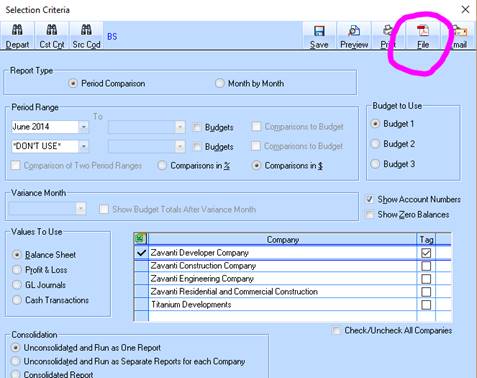Click the Email toolbar icon
The height and width of the screenshot is (378, 477).
tap(459, 36)
